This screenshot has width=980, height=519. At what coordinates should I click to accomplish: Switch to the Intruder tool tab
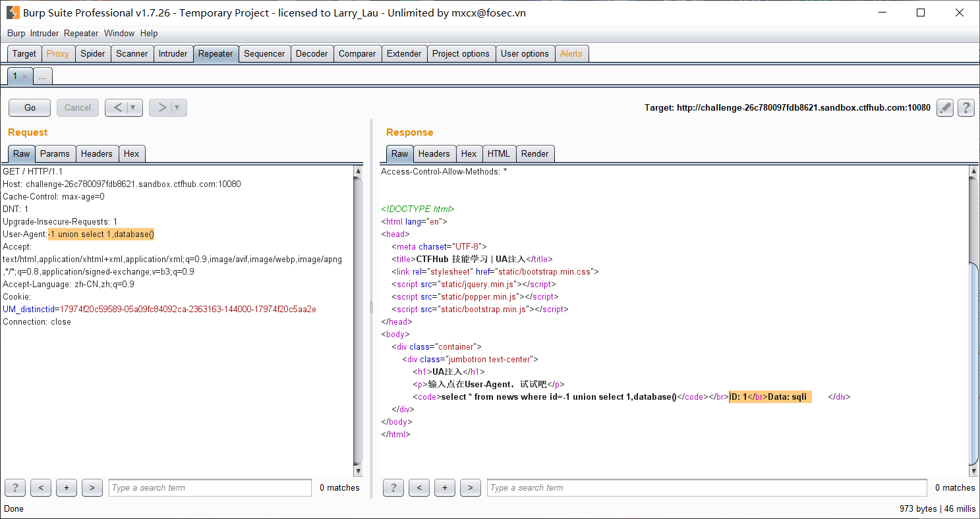173,54
